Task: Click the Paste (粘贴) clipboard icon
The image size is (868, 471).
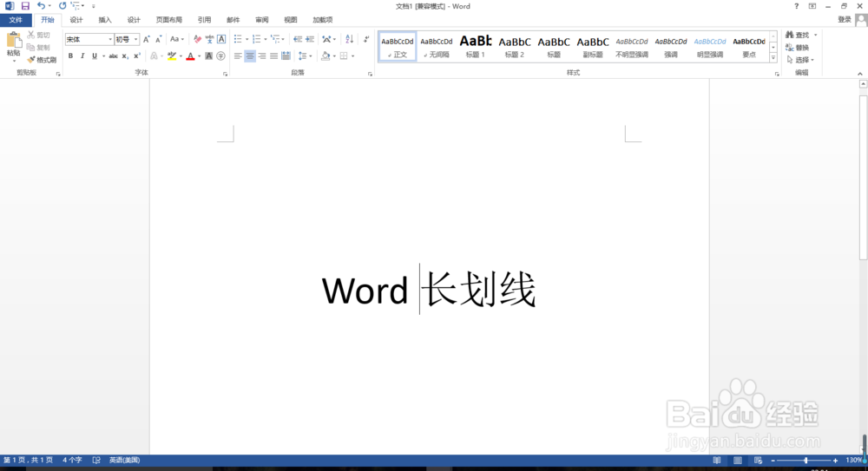Action: coord(13,41)
